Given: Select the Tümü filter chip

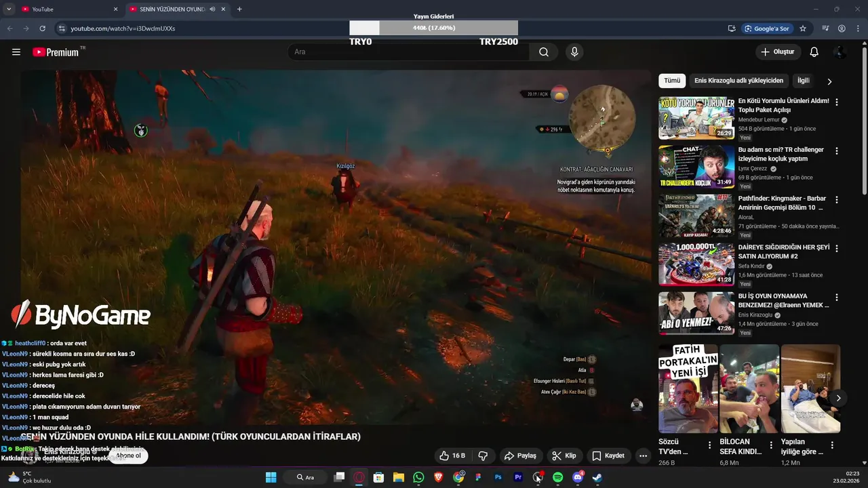Looking at the screenshot, I should (x=672, y=81).
